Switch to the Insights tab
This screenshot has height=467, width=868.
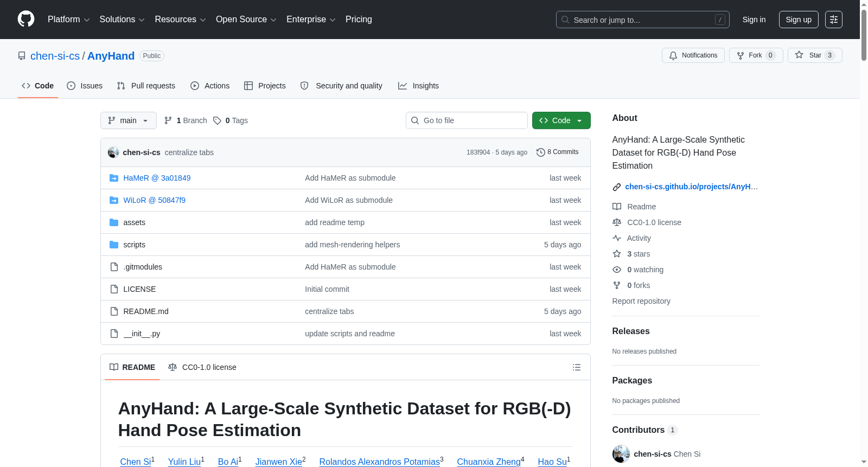[418, 86]
